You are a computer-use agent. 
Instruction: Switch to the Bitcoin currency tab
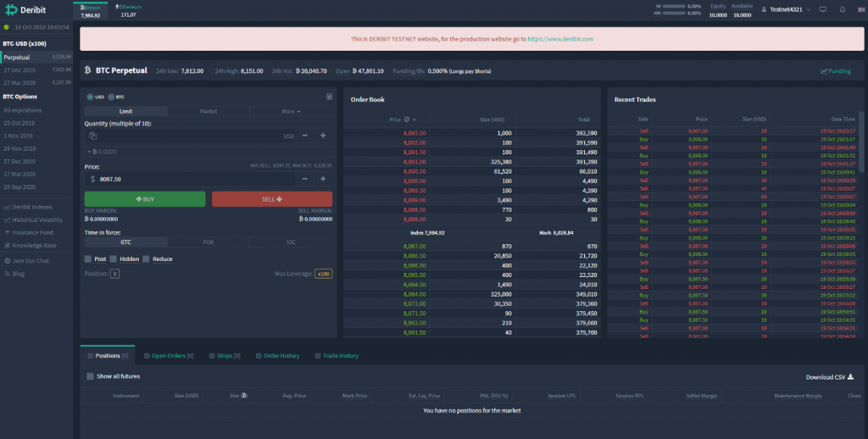click(x=90, y=11)
